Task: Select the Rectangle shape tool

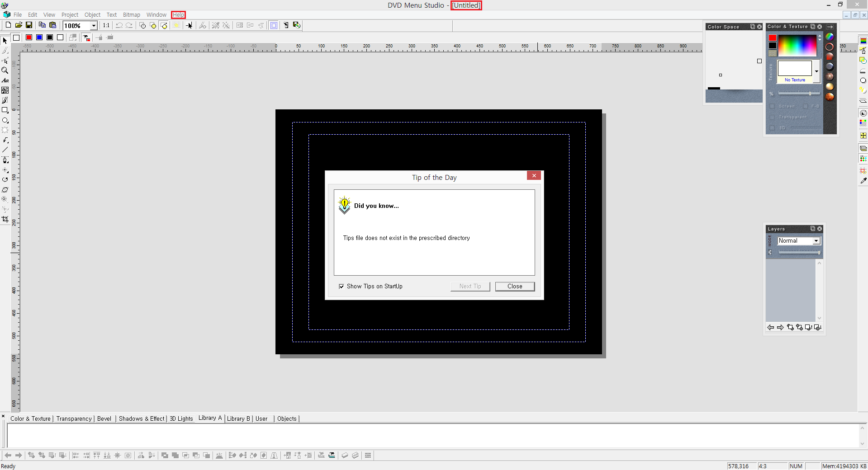Action: point(5,110)
